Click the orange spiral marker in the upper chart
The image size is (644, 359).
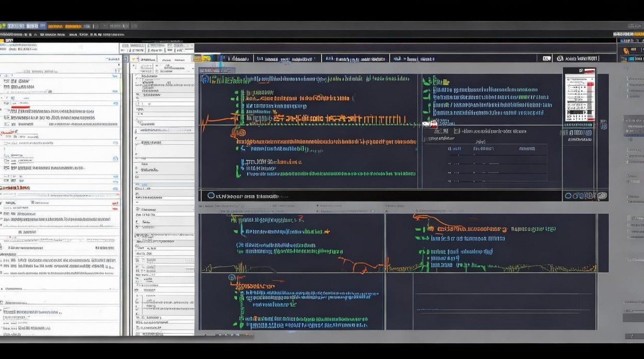coord(241,133)
